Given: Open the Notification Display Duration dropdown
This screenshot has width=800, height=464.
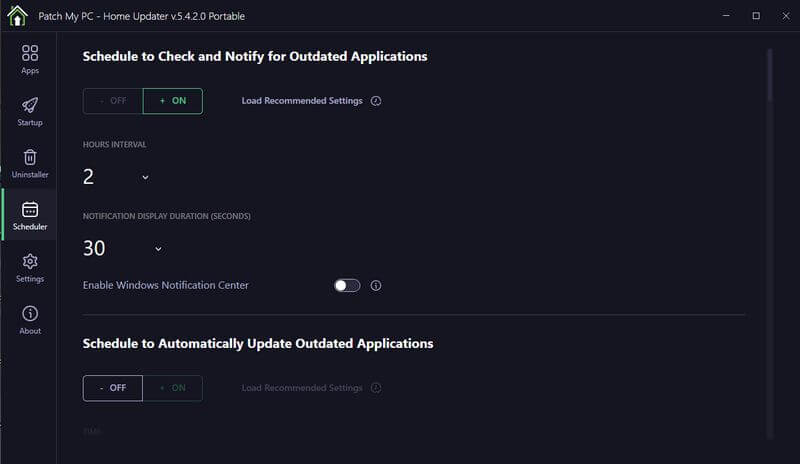Looking at the screenshot, I should click(158, 249).
